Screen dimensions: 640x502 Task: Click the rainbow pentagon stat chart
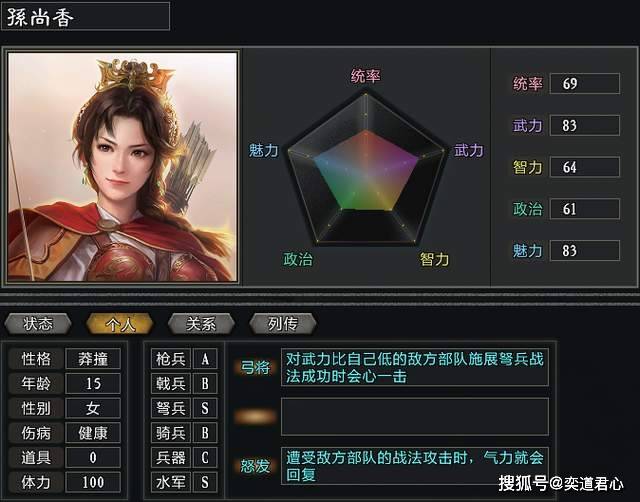(366, 169)
